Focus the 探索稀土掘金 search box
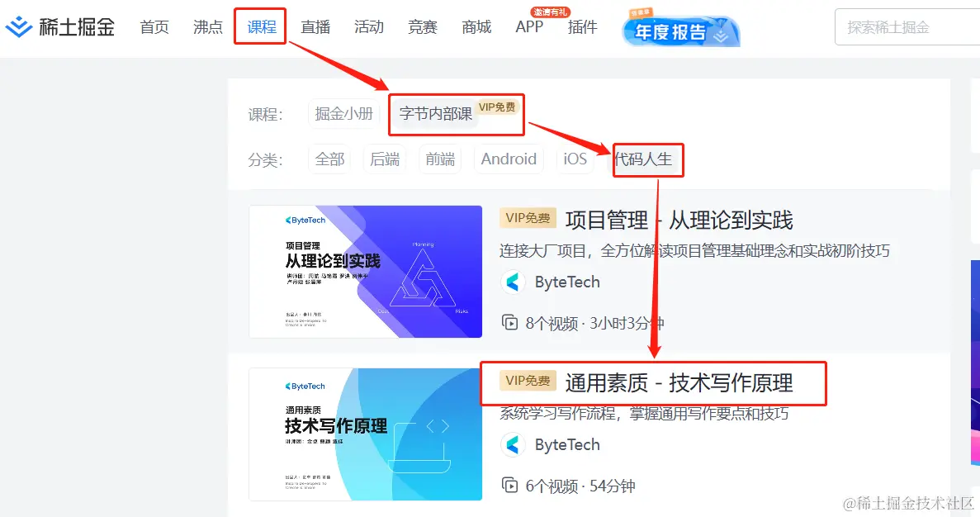Viewport: 980px width, 517px height. tap(907, 27)
